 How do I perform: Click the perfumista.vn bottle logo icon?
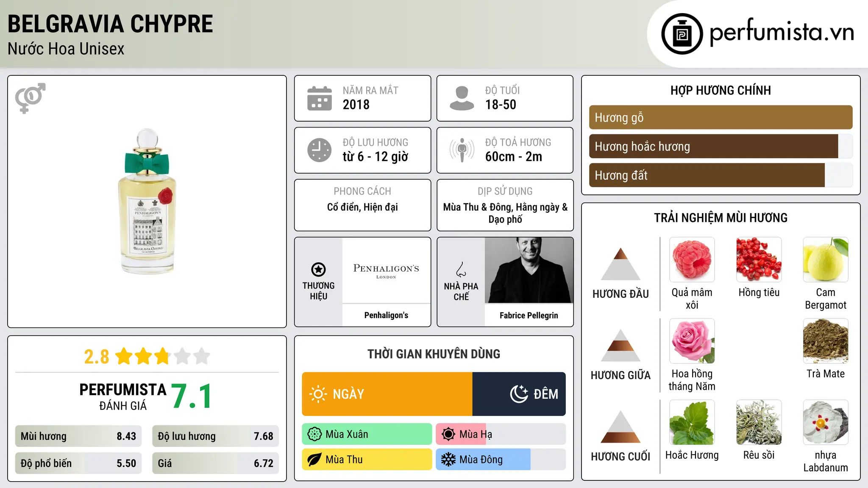pos(682,34)
